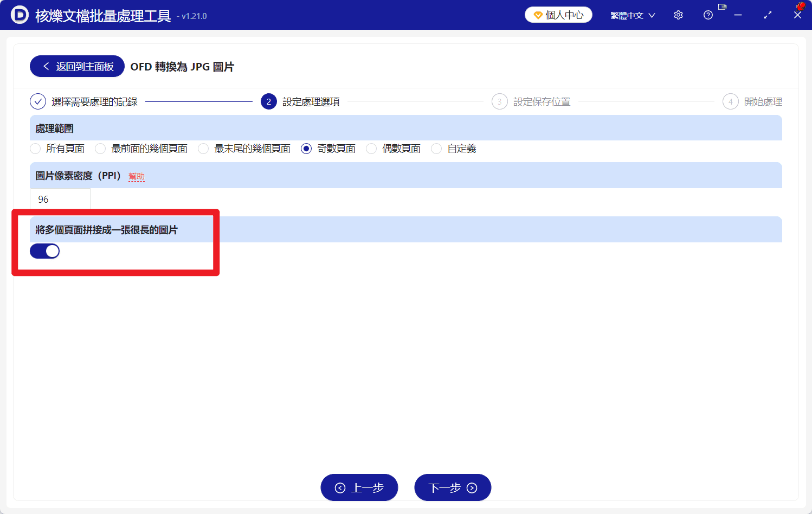812x514 pixels.
Task: Open the settings gear in the title bar
Action: pyautogui.click(x=678, y=15)
